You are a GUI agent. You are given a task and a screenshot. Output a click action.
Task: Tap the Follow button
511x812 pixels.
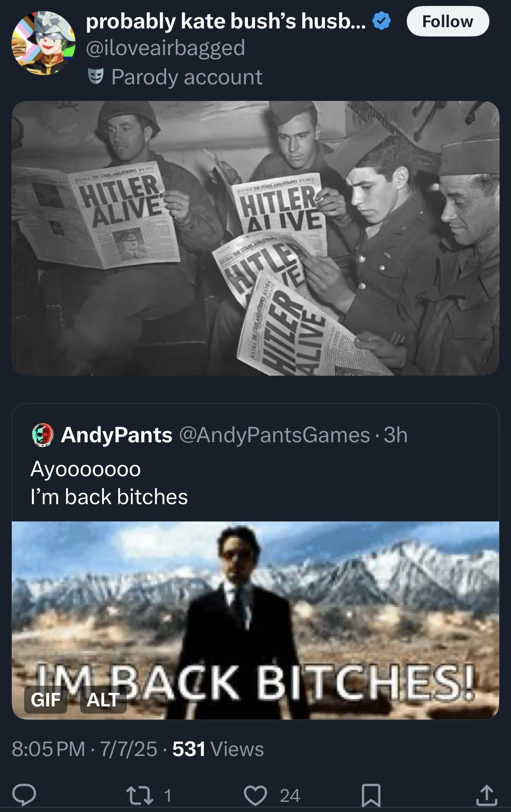[x=447, y=21]
